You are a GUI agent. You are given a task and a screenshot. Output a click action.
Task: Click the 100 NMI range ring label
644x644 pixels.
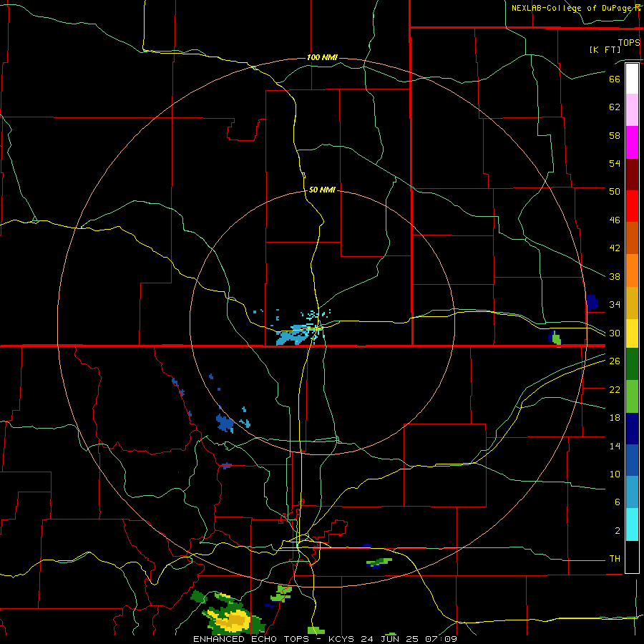point(322,57)
